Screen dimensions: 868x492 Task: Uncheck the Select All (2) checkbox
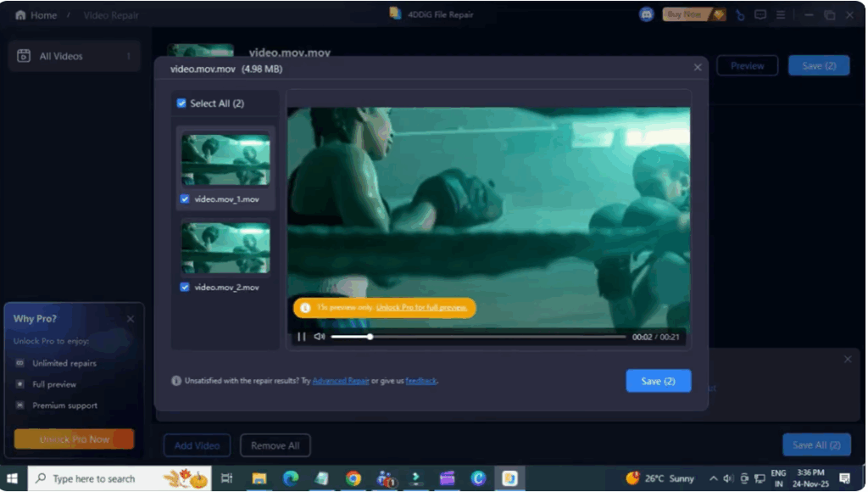pyautogui.click(x=181, y=103)
